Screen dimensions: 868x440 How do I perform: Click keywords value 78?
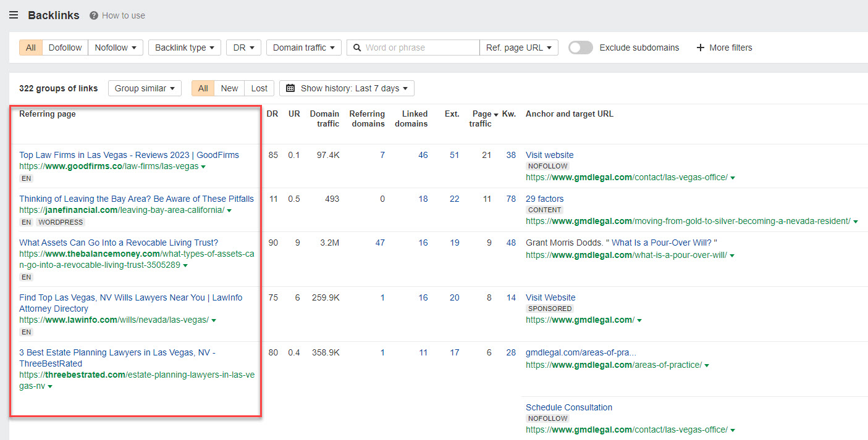[511, 199]
